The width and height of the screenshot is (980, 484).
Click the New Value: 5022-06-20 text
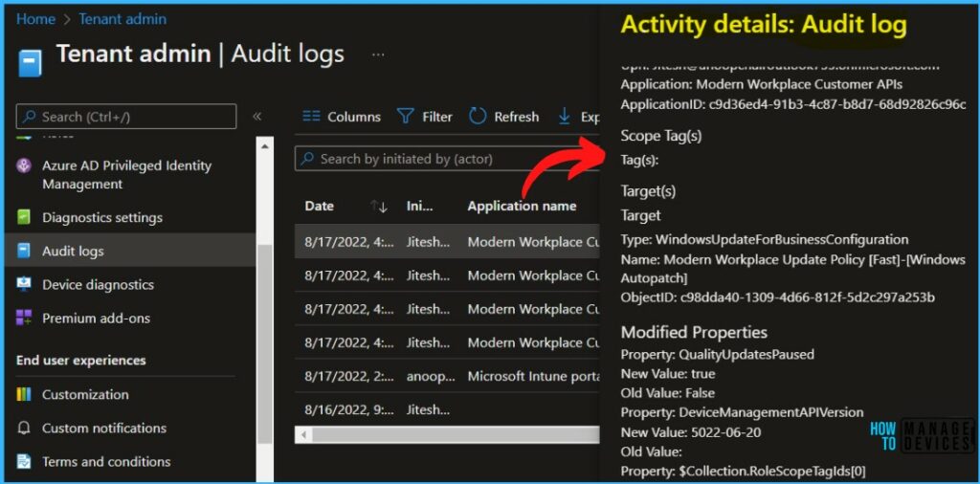tap(691, 431)
